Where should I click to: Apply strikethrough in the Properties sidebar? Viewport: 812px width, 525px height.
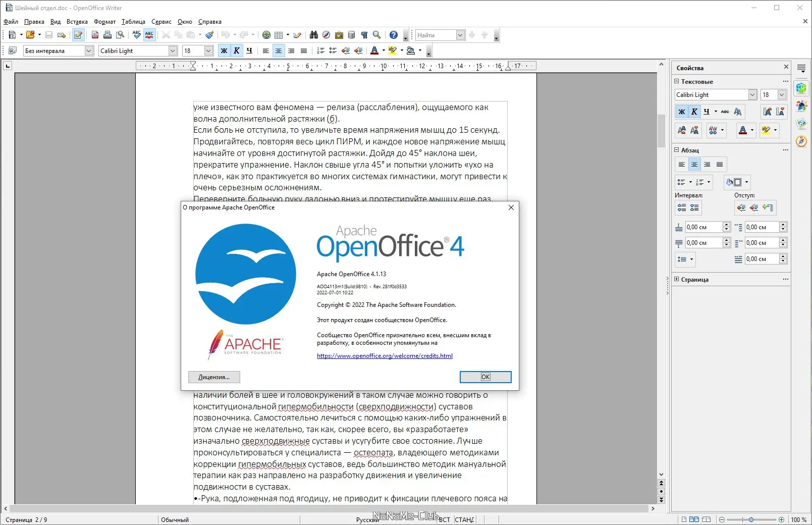coord(725,112)
